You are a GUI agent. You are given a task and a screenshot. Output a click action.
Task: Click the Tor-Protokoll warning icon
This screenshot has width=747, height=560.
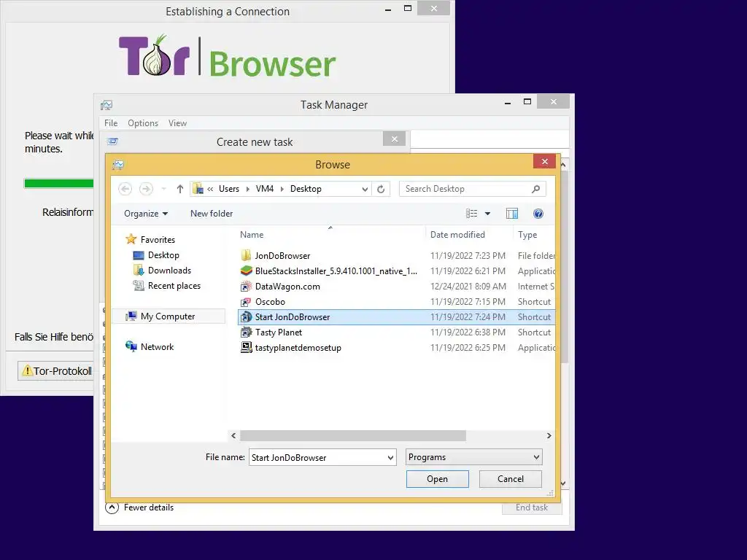coord(28,370)
